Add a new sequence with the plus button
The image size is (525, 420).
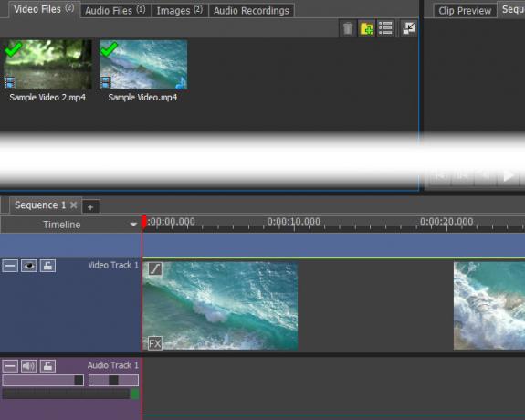tap(90, 206)
